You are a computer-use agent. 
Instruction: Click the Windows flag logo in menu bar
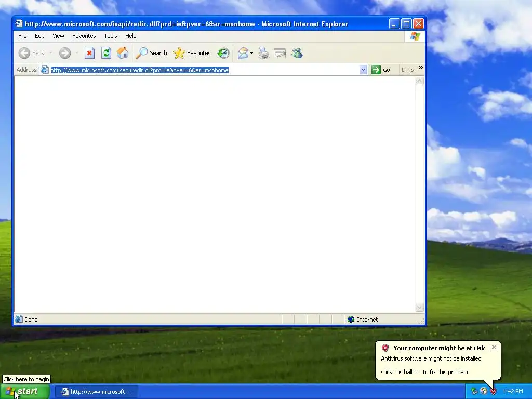click(x=415, y=36)
